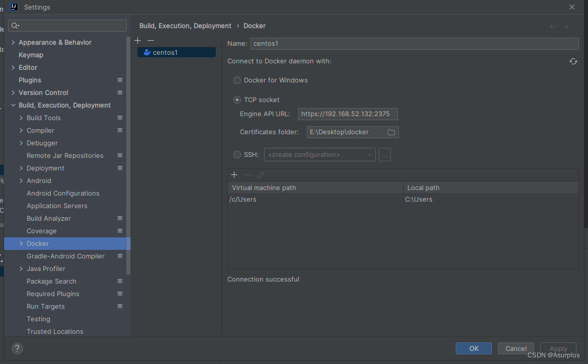Click the OK button
This screenshot has height=364, width=588.
pos(474,348)
